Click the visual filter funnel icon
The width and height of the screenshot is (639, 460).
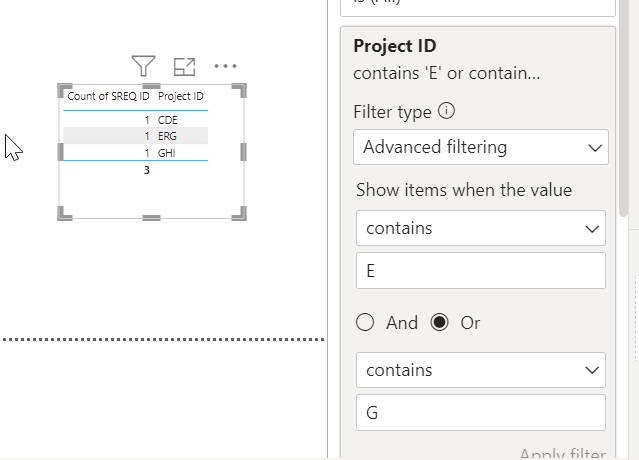tap(143, 66)
